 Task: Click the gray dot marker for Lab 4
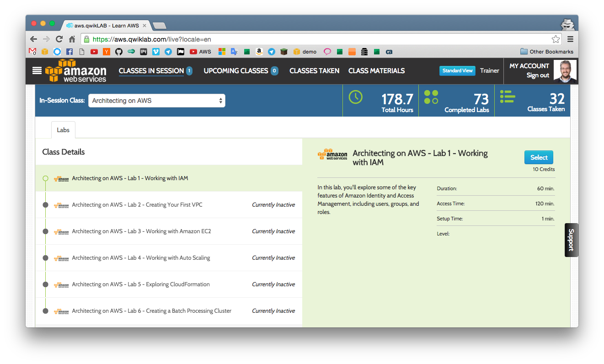click(45, 258)
